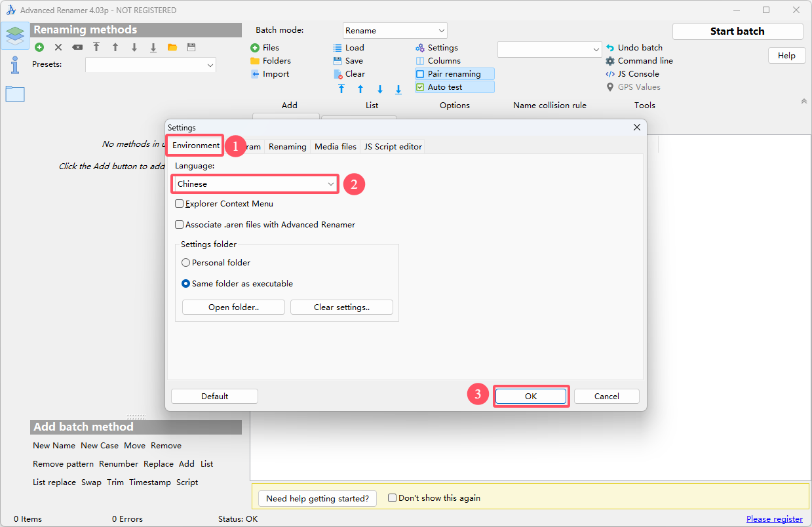This screenshot has height=527, width=812.
Task: Add a Replace batch method
Action: (159, 464)
